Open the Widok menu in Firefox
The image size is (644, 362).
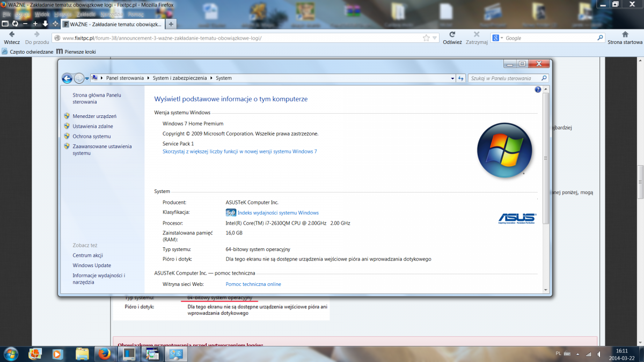(42, 14)
